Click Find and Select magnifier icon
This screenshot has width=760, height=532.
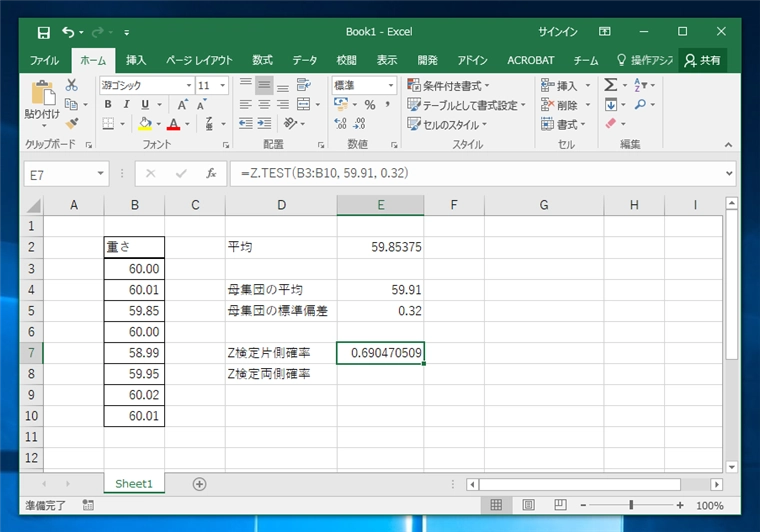point(641,104)
